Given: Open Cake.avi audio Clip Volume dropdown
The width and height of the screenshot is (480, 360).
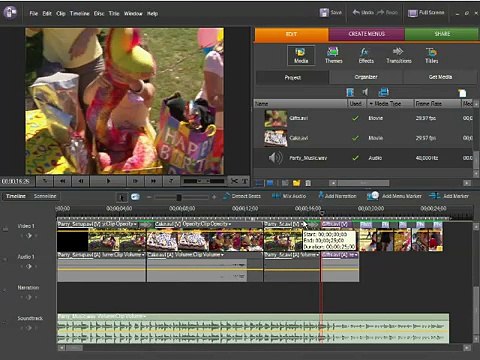Looking at the screenshot, I should click(x=222, y=255).
